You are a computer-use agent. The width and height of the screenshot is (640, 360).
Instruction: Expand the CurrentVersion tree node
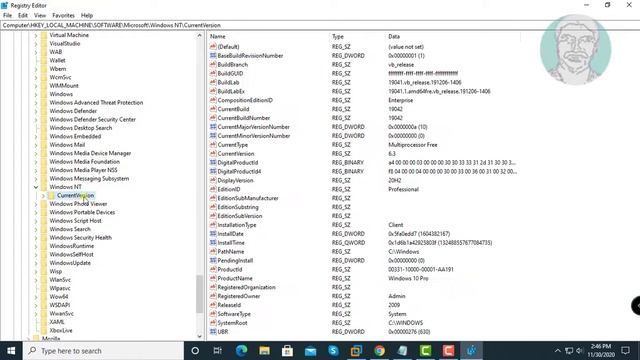coord(43,196)
